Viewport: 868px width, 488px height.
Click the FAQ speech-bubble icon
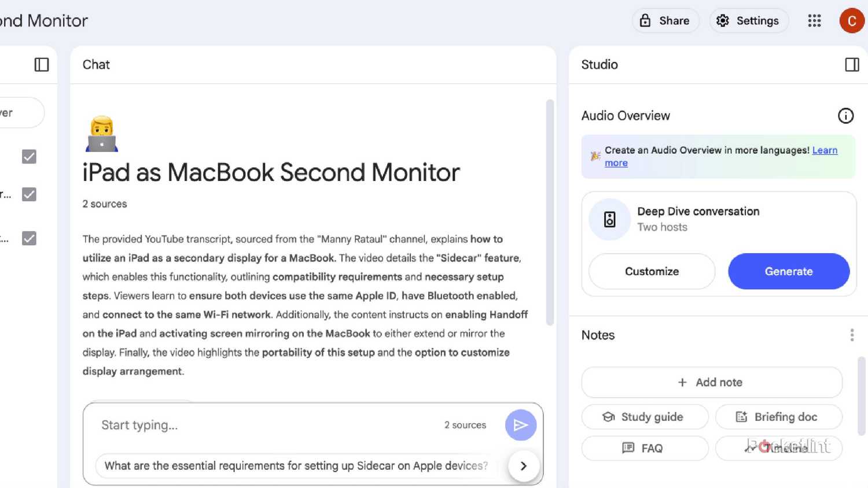coord(627,448)
